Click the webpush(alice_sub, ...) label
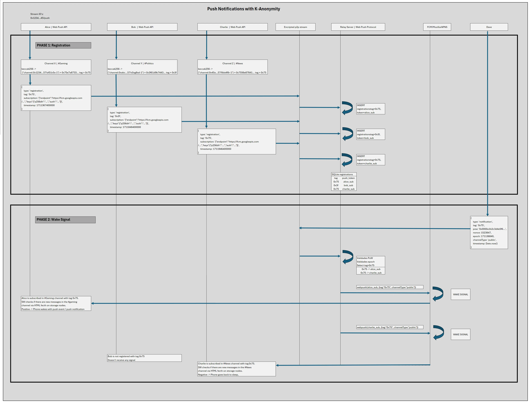The height and width of the screenshot is (403, 532). point(390,287)
